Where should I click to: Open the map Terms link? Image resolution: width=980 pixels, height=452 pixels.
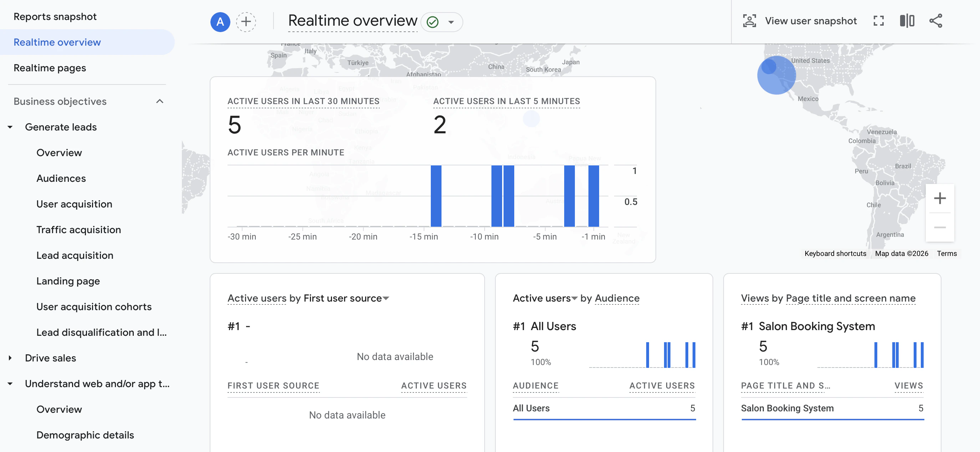coord(947,253)
